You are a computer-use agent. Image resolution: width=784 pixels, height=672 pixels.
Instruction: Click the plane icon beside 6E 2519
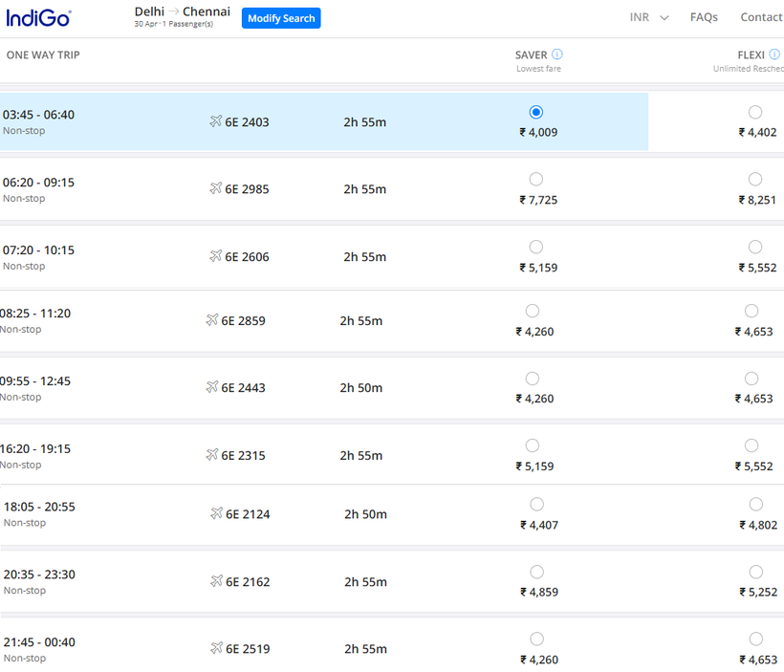point(216,648)
